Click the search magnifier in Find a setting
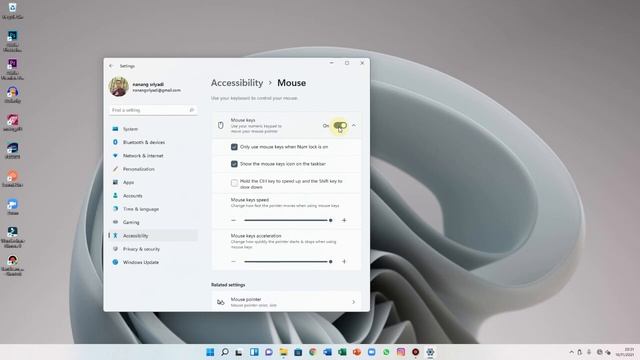Screen dimensions: 640x360 click(x=191, y=110)
